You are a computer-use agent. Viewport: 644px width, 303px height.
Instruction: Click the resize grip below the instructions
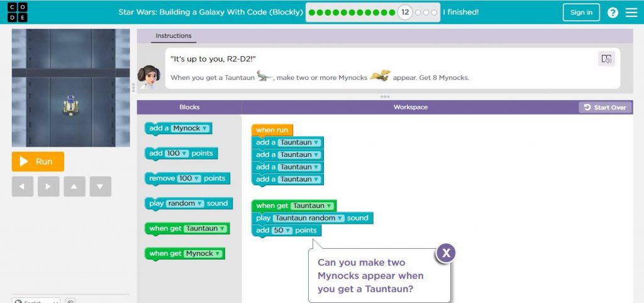pyautogui.click(x=385, y=97)
